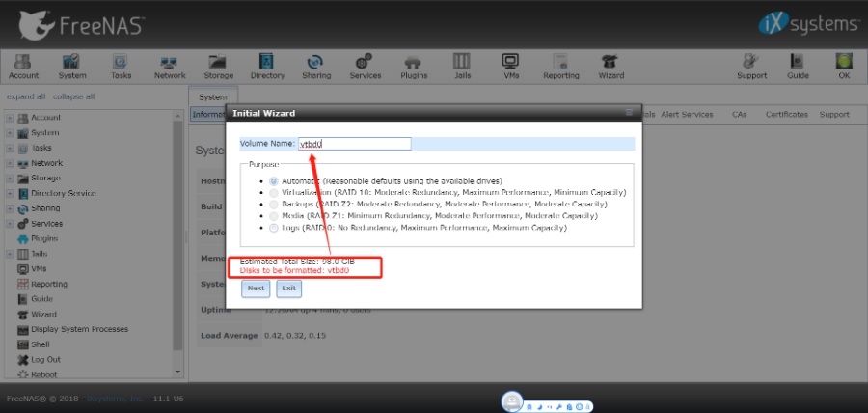
Task: Click Next in Initial Wizard
Action: tap(256, 289)
